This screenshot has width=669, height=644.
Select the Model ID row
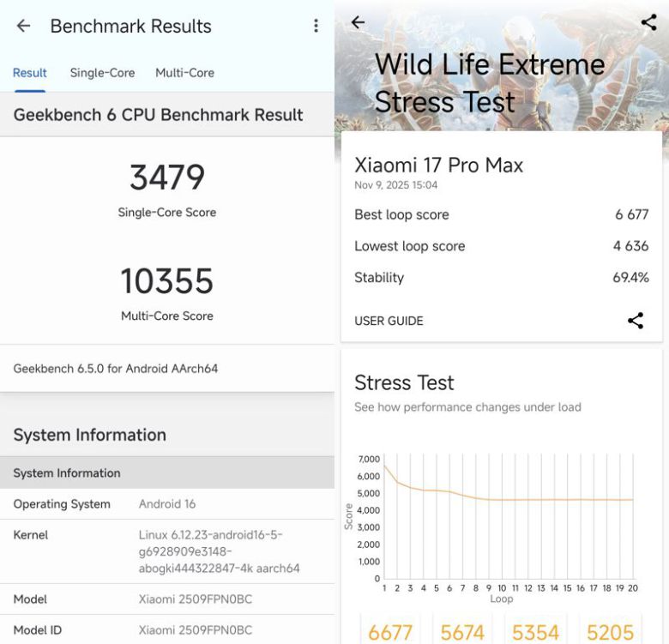point(167,630)
